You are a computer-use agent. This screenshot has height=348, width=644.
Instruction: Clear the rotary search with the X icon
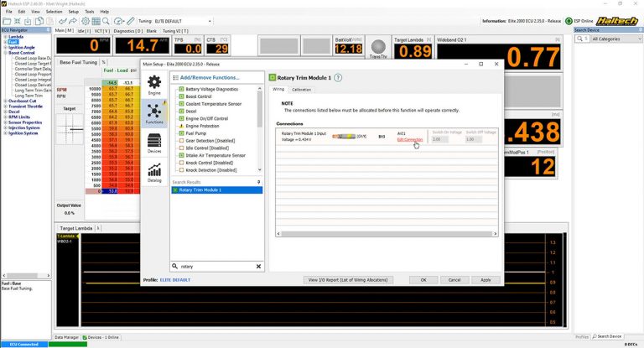point(258,266)
